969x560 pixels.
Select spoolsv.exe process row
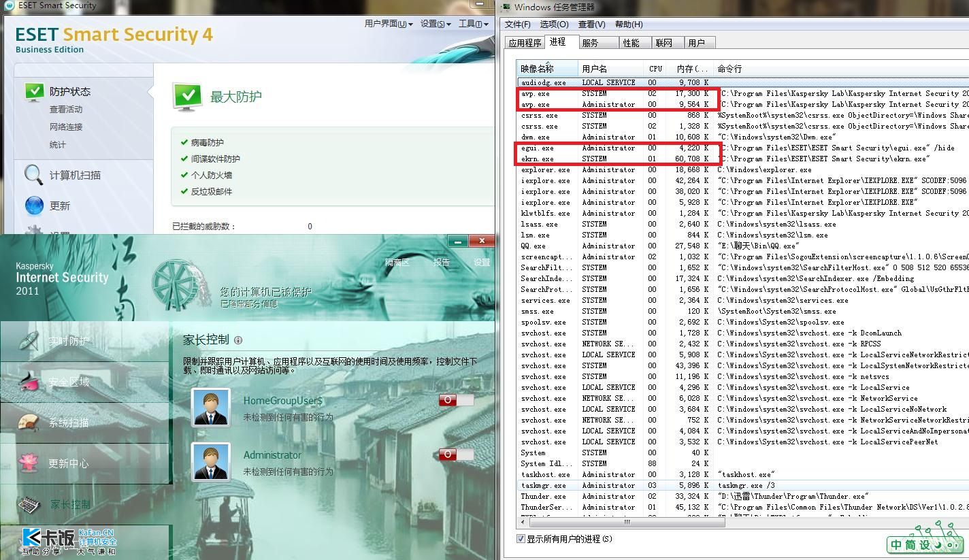[742, 322]
